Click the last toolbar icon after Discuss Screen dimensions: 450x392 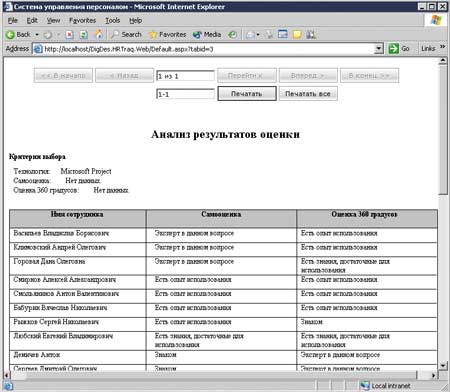[x=311, y=34]
